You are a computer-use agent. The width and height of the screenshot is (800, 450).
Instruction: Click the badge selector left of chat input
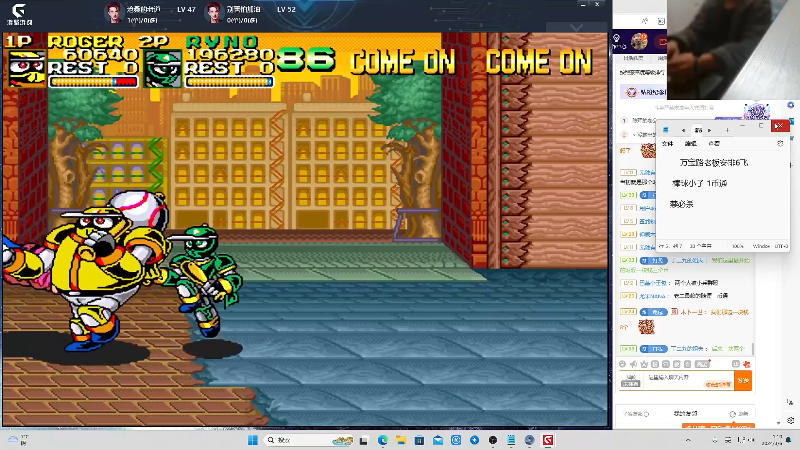(631, 380)
